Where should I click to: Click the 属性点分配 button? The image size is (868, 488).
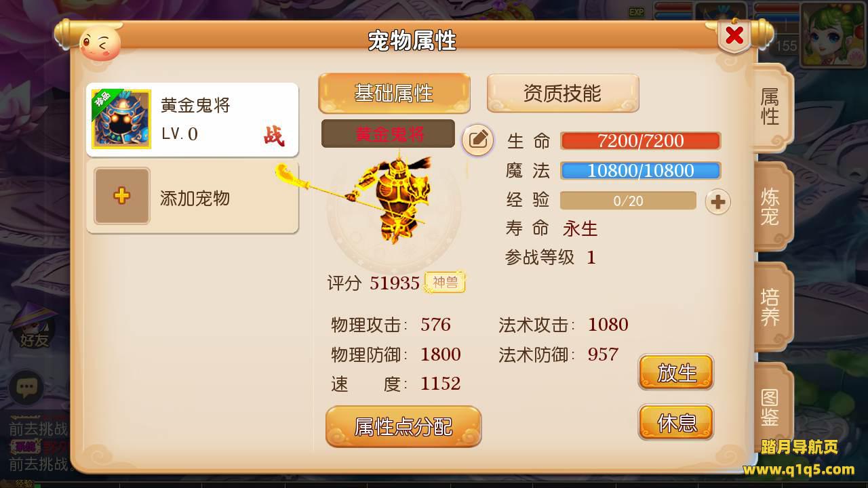[x=403, y=426]
